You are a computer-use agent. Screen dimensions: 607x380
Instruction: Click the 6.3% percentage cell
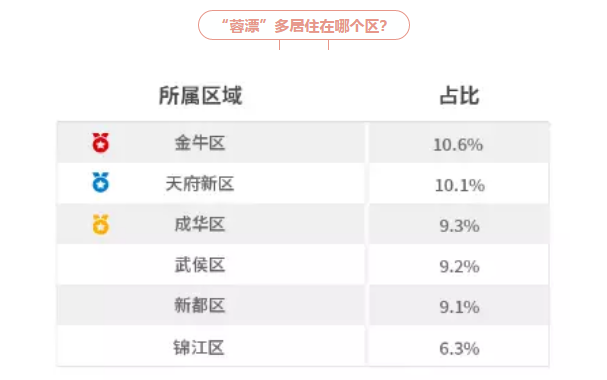pos(460,349)
